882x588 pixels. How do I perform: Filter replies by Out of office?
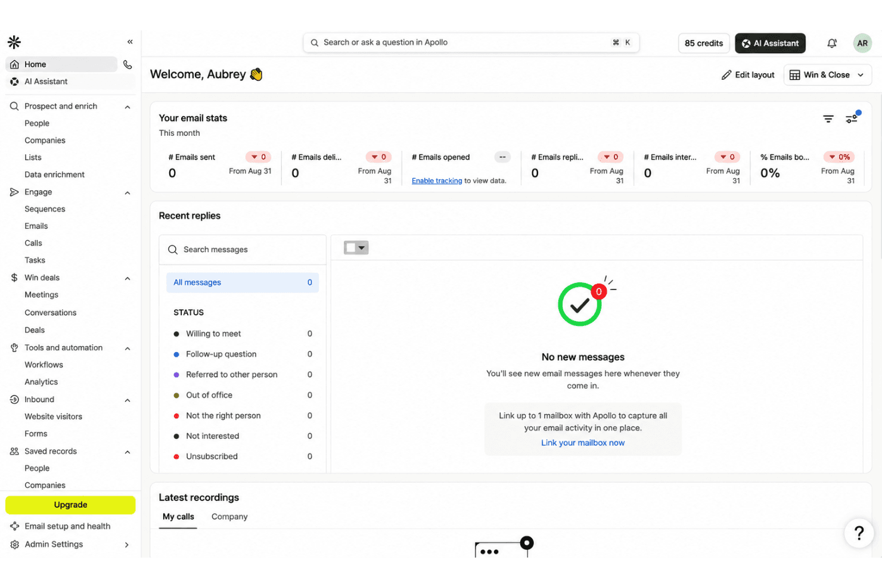243,395
